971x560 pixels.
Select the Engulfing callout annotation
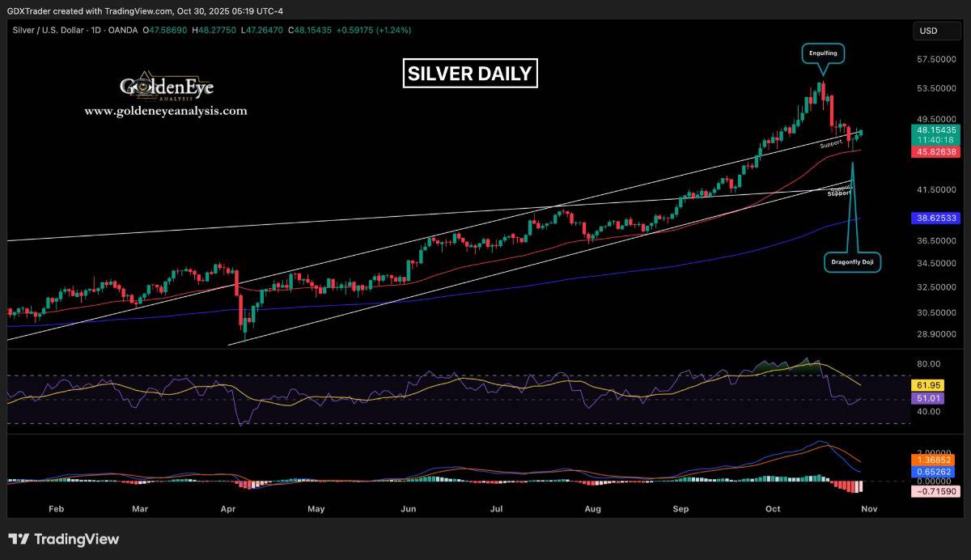pyautogui.click(x=824, y=53)
